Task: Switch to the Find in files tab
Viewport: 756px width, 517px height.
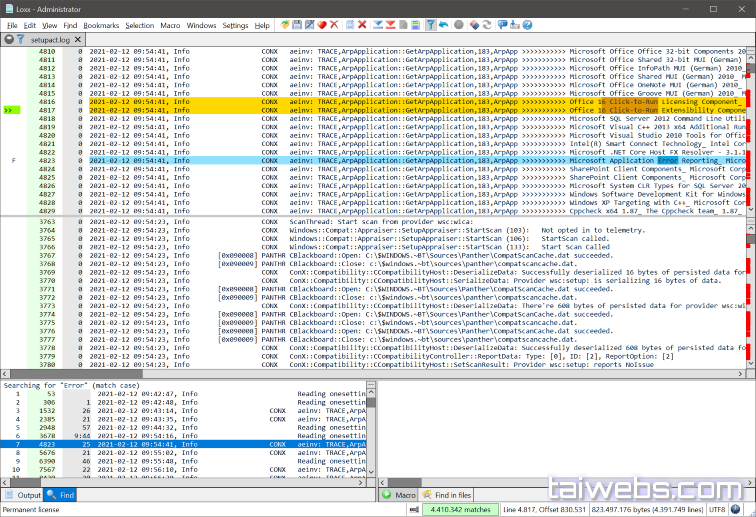Action: (x=445, y=495)
